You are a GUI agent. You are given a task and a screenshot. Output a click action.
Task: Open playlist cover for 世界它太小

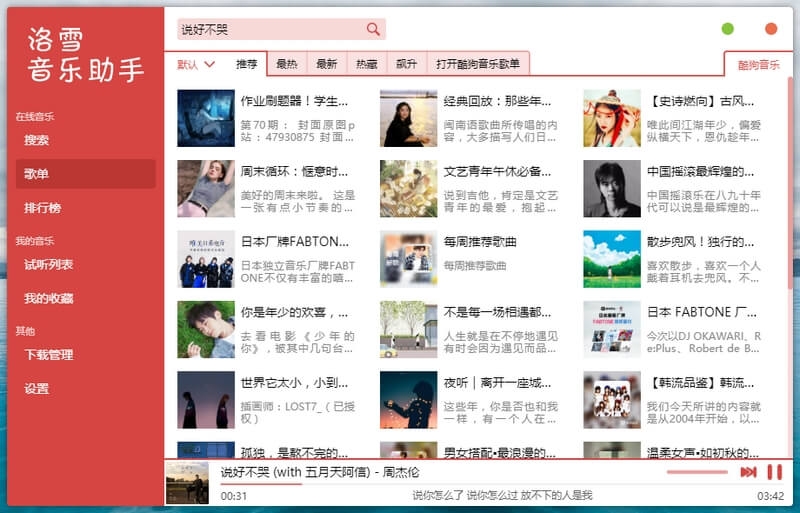coord(206,400)
